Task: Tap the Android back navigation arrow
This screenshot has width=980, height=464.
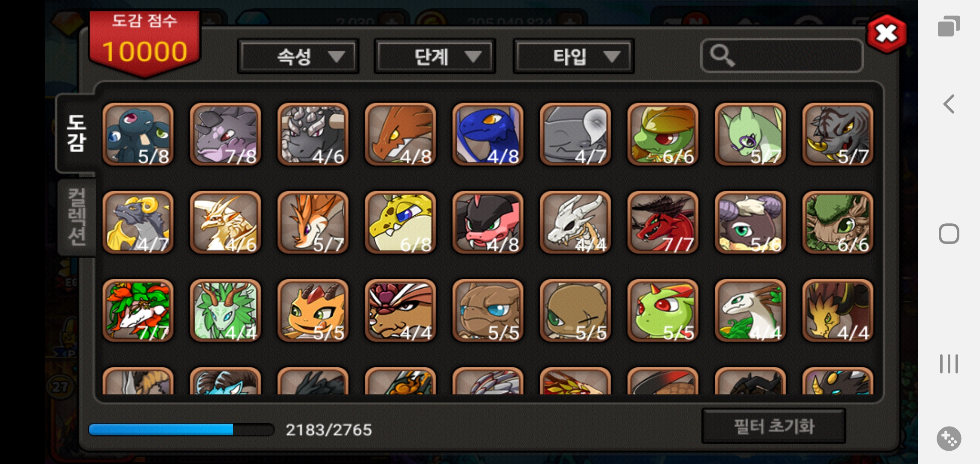Action: click(949, 104)
